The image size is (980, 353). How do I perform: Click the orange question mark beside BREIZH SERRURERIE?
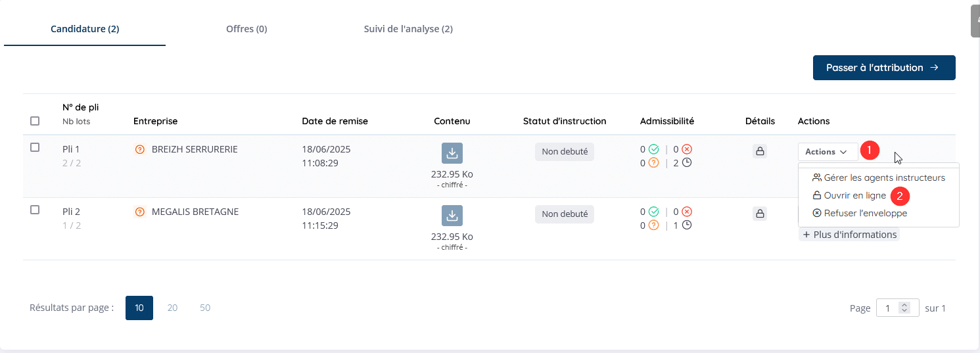pyautogui.click(x=139, y=150)
